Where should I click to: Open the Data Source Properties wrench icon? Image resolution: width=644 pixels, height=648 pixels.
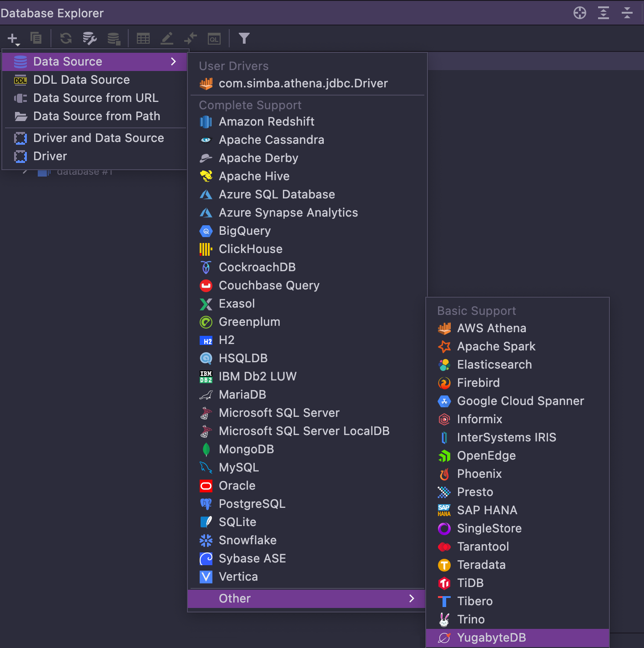(90, 38)
